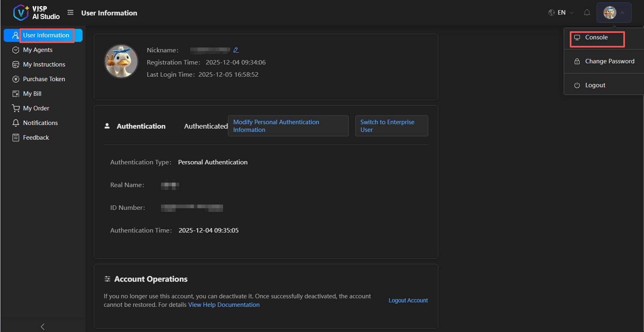
Task: Collapse the account menu chevron
Action: (x=622, y=13)
